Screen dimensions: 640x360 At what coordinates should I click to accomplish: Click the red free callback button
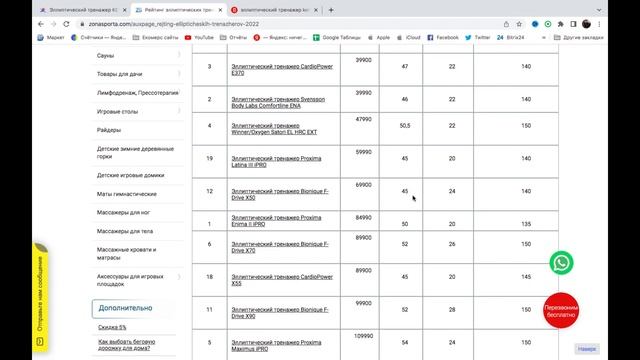point(561,311)
